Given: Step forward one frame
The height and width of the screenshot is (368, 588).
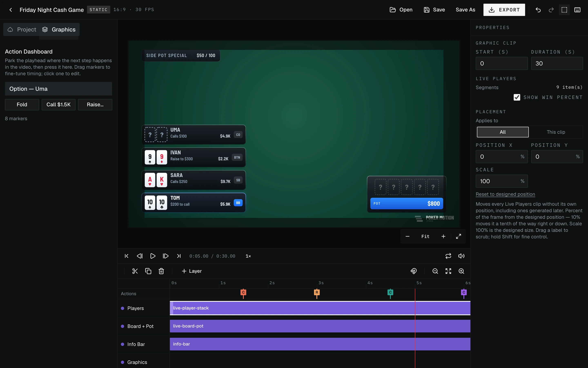Looking at the screenshot, I should click(166, 256).
